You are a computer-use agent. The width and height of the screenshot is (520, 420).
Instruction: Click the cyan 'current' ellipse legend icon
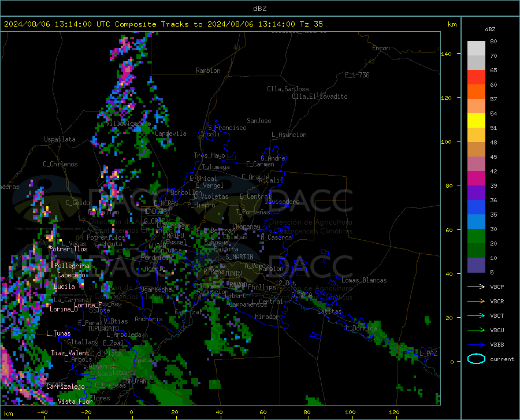(476, 359)
